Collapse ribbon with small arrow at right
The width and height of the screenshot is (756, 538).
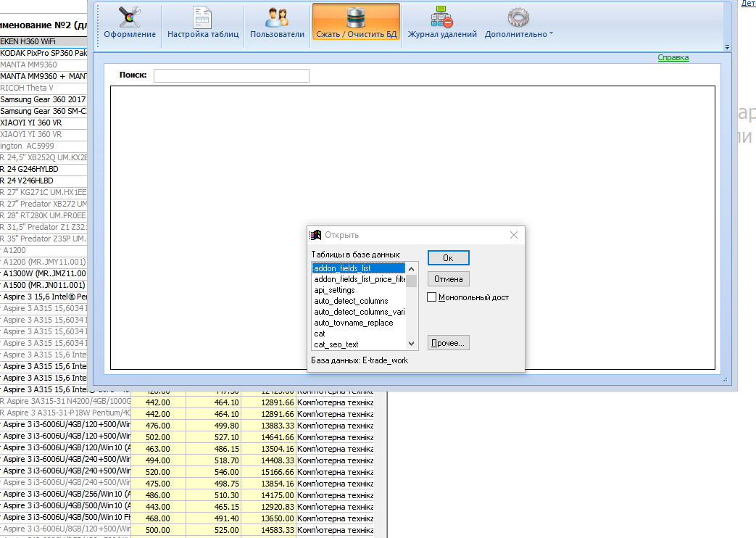(x=727, y=47)
